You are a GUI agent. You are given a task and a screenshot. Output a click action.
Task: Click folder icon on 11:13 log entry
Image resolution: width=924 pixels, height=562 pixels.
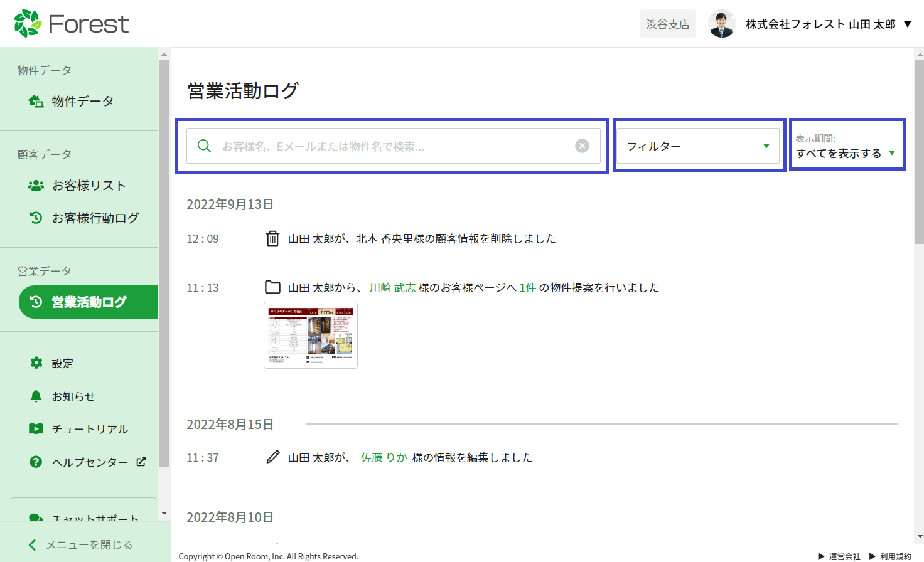[x=272, y=288]
